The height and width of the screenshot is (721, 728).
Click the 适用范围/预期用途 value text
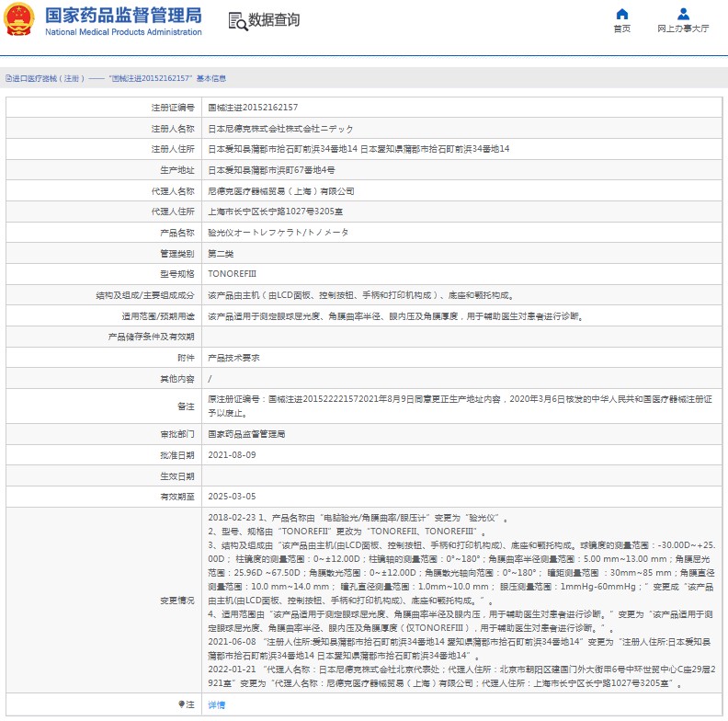click(x=395, y=316)
